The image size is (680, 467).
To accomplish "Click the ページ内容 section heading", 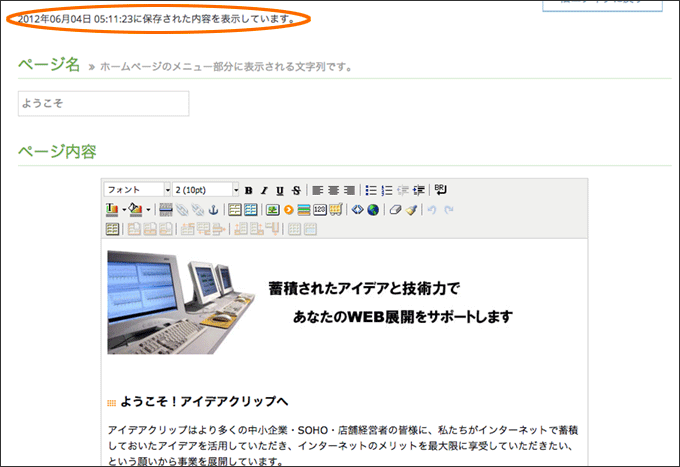I will pyautogui.click(x=57, y=152).
